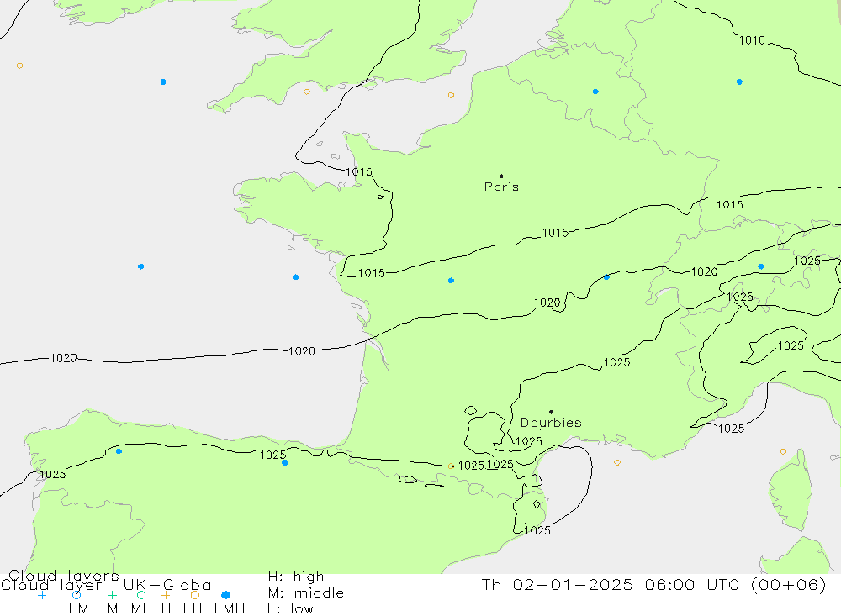Click the orange circle marker in the Gulf of Lion
The height and width of the screenshot is (616, 841).
coord(617,462)
